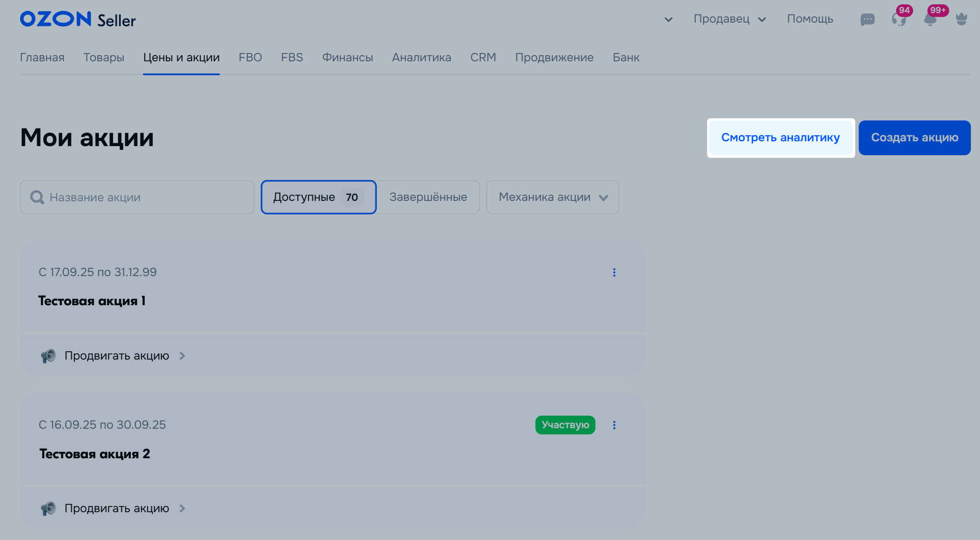The image size is (980, 540).
Task: Open support headset icon with 94 badge
Action: [x=898, y=20]
